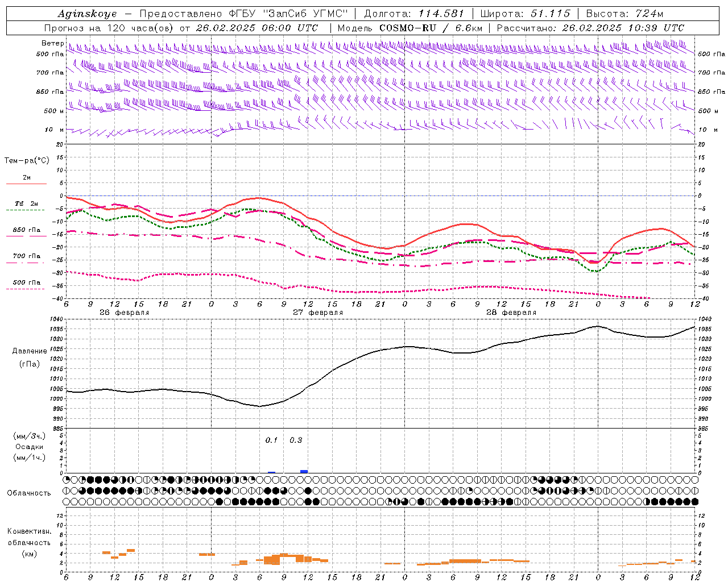Click the "850 гПа" temperature legend entry
728x582 pixels.
pyautogui.click(x=27, y=230)
